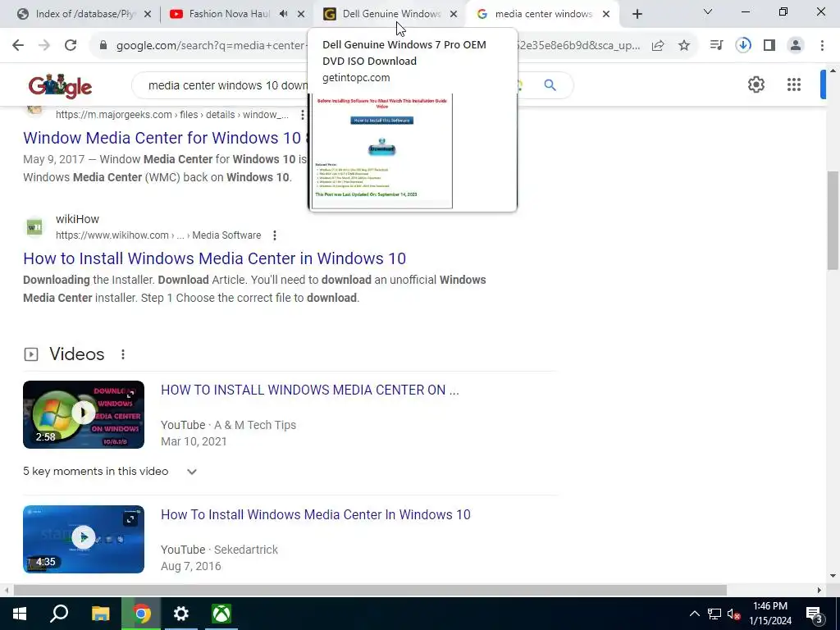
Task: Open a new browser tab
Action: pyautogui.click(x=637, y=14)
